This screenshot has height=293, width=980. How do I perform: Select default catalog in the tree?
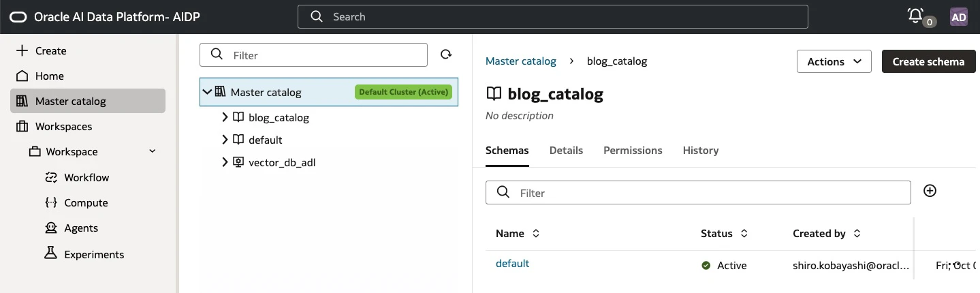click(x=266, y=140)
